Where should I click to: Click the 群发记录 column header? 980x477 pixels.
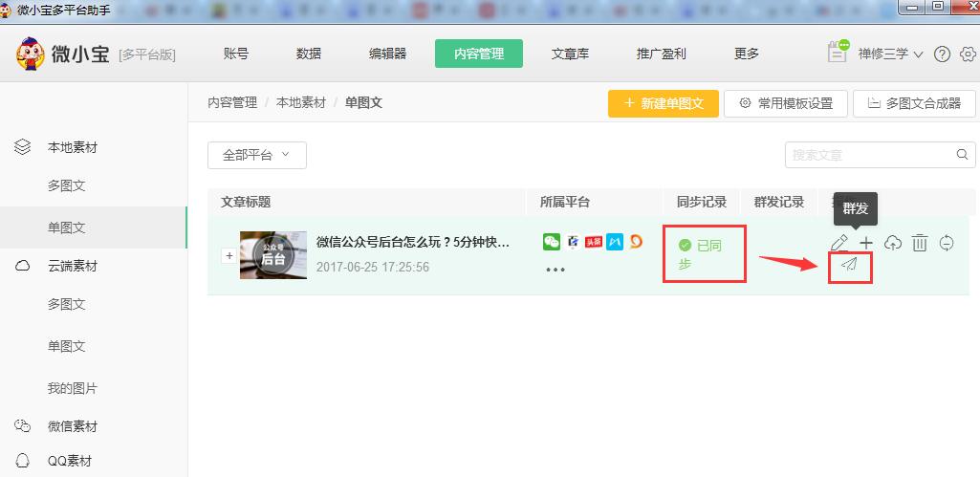(779, 202)
